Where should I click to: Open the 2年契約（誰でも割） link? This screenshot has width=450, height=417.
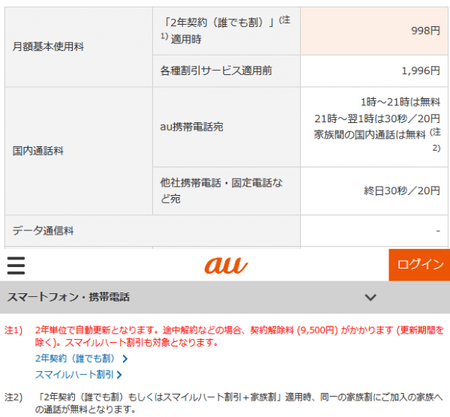[75, 358]
